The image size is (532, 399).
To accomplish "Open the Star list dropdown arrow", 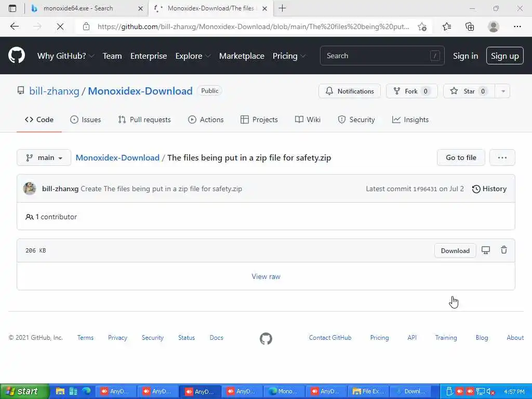I will (503, 91).
